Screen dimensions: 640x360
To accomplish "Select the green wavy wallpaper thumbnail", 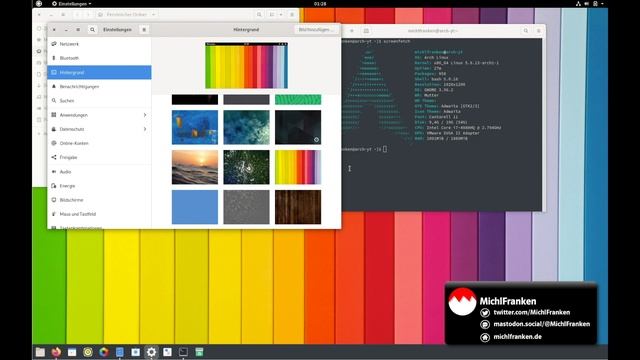I will coord(298,99).
